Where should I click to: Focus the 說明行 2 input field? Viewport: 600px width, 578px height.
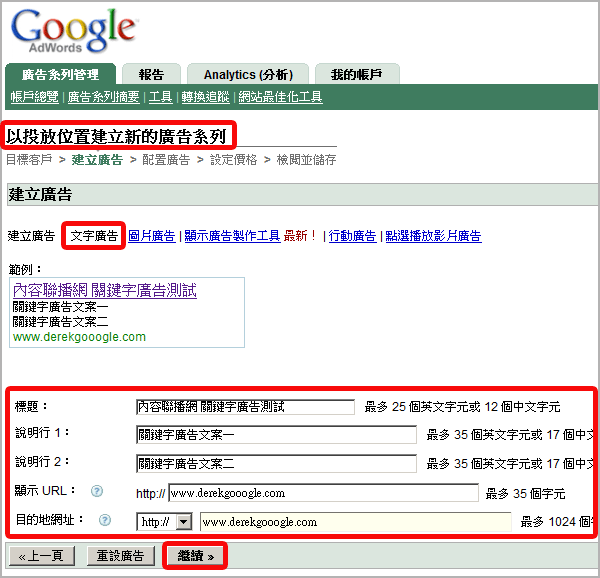point(276,464)
